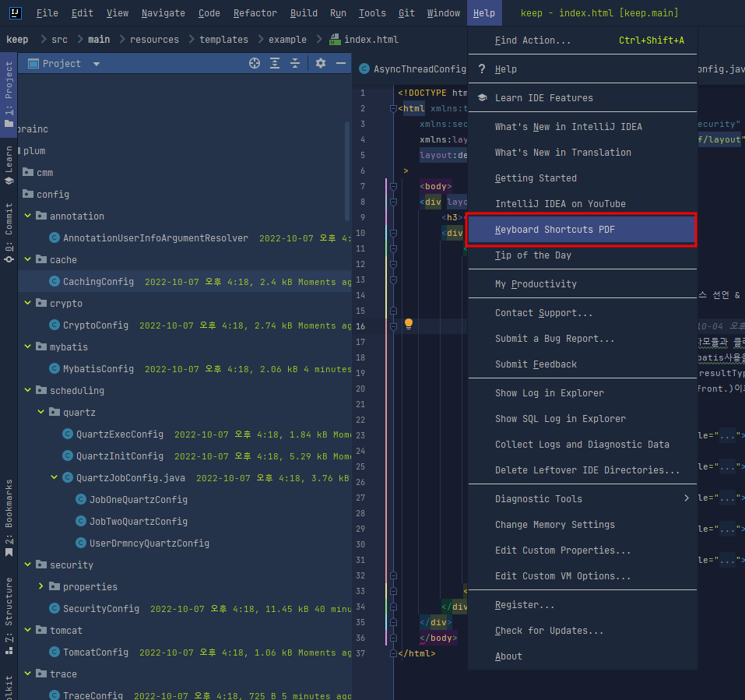Toggle code fold marker at line 7
This screenshot has height=700, width=745.
click(x=393, y=186)
